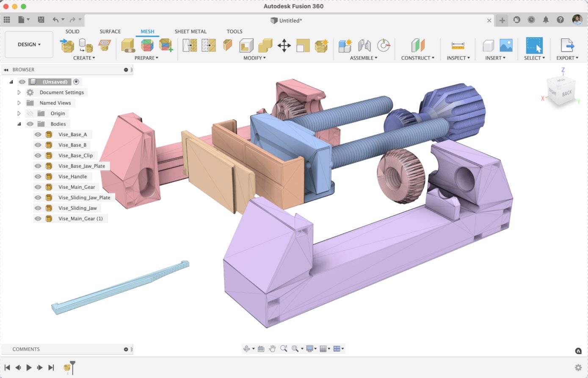Open the Repair tool in Prepare
Image resolution: width=588 pixels, height=378 pixels.
(x=145, y=46)
